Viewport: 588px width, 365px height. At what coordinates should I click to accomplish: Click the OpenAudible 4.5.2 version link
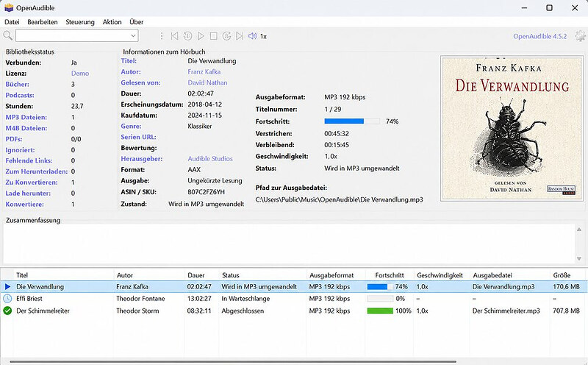[540, 36]
